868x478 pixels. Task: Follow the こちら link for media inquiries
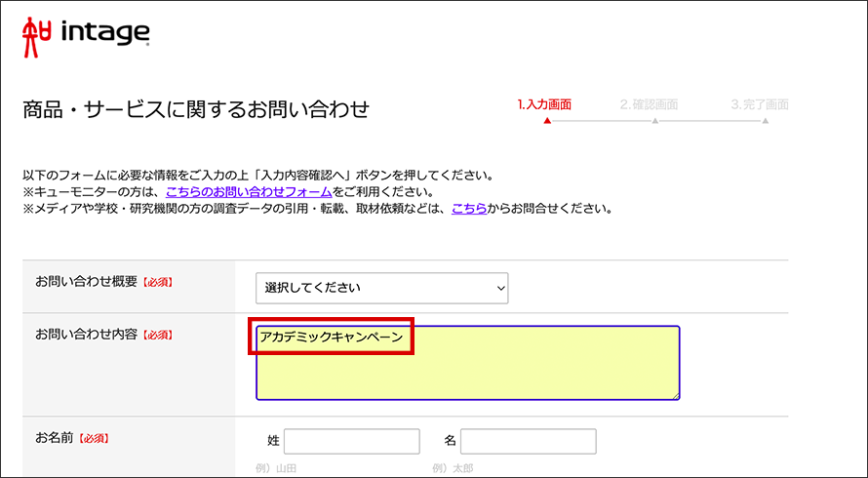tap(468, 209)
